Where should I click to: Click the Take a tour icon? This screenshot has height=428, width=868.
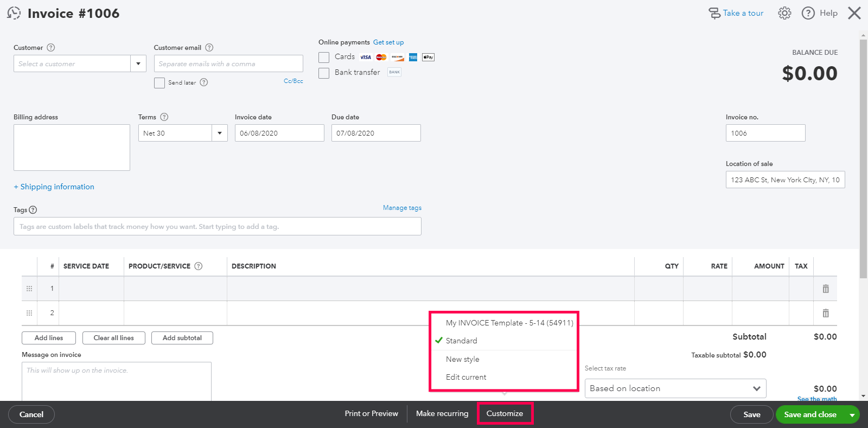coord(714,13)
